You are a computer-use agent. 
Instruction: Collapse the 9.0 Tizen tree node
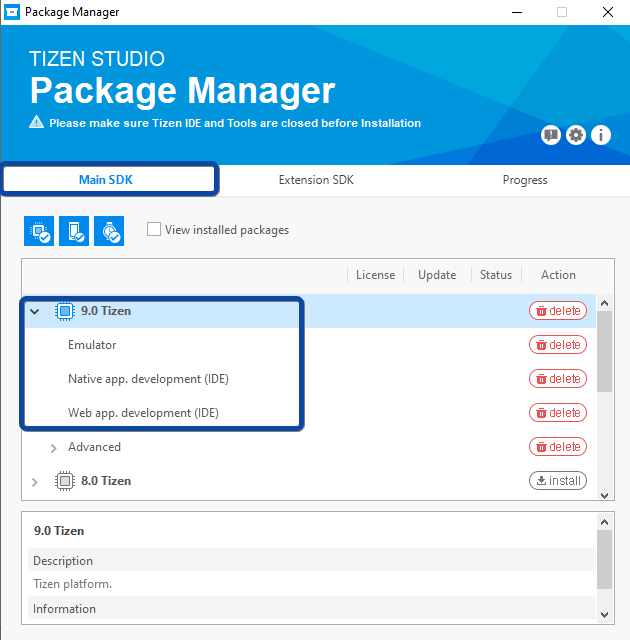pyautogui.click(x=35, y=312)
